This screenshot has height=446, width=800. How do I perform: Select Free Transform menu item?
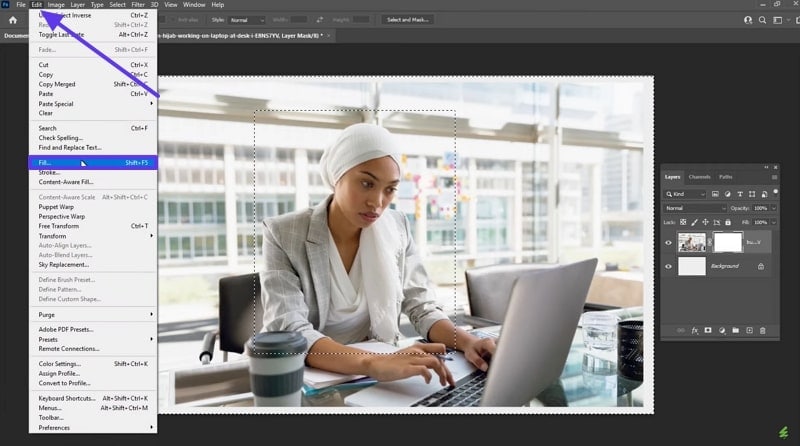pyautogui.click(x=93, y=226)
